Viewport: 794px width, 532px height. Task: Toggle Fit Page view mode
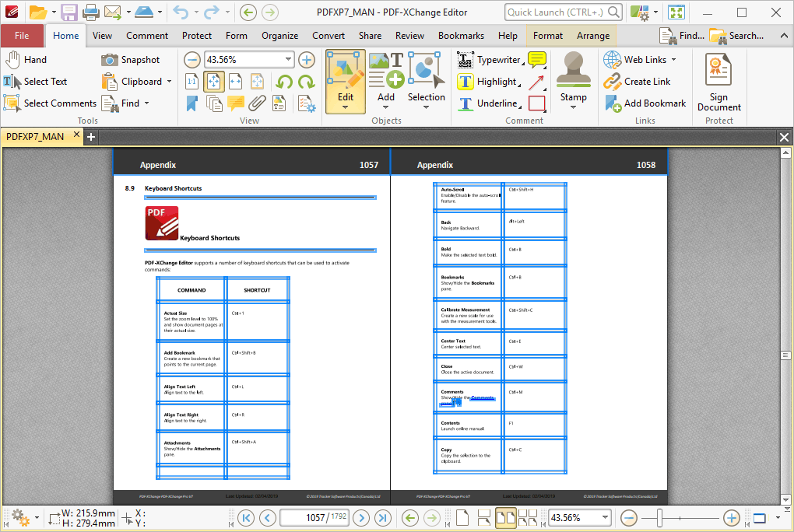(214, 82)
